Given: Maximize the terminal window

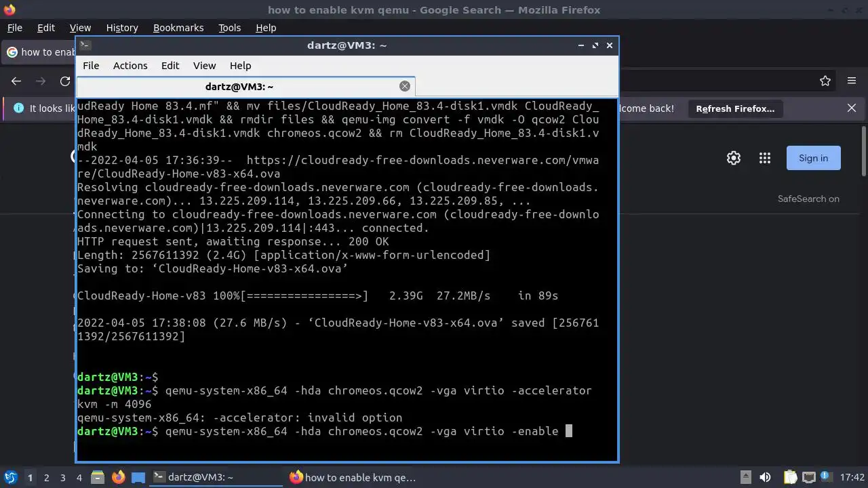Looking at the screenshot, I should click(595, 45).
